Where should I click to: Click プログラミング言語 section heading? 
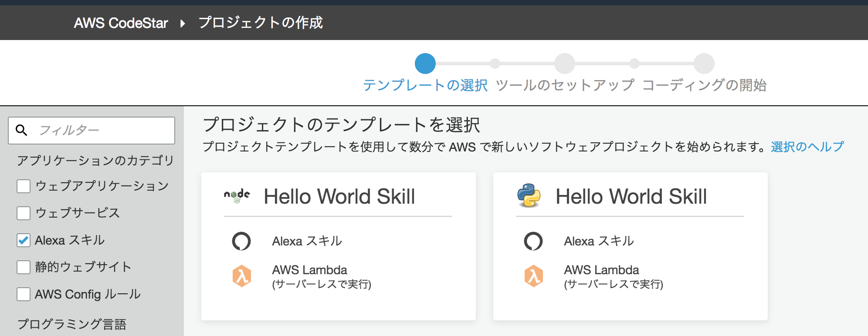coord(72,324)
